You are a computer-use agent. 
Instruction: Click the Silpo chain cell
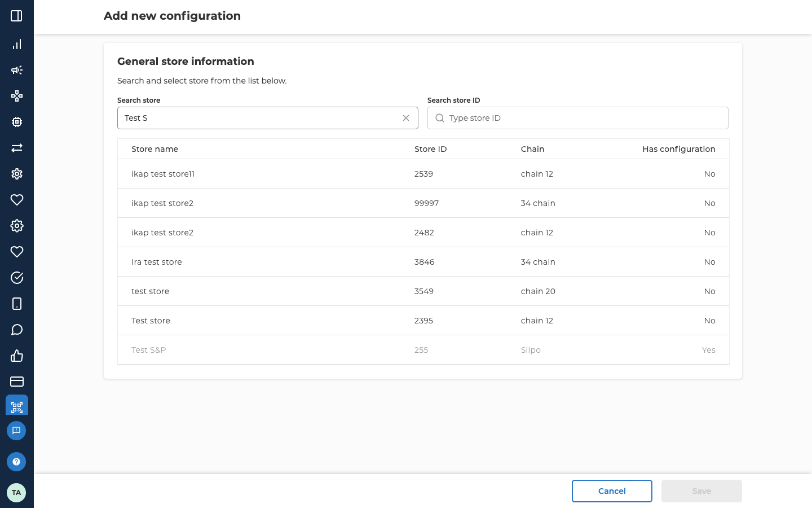(x=531, y=350)
